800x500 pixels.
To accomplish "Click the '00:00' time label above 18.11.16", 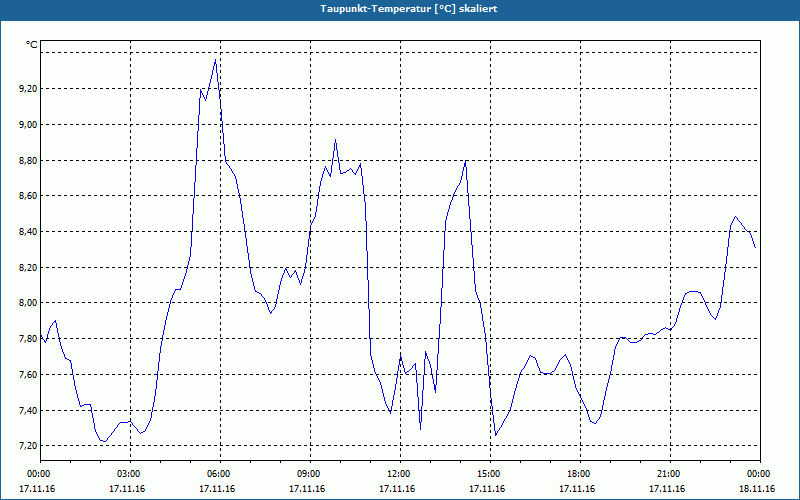I will click(x=761, y=474).
